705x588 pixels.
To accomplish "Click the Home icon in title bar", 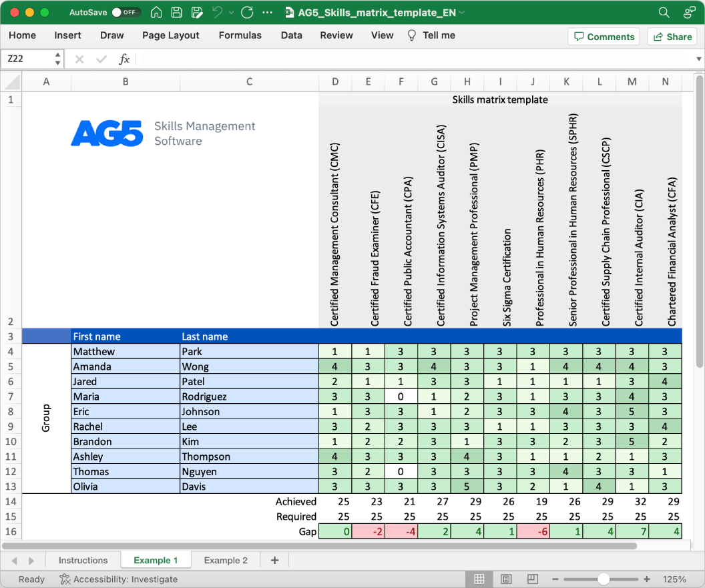I will pos(156,13).
